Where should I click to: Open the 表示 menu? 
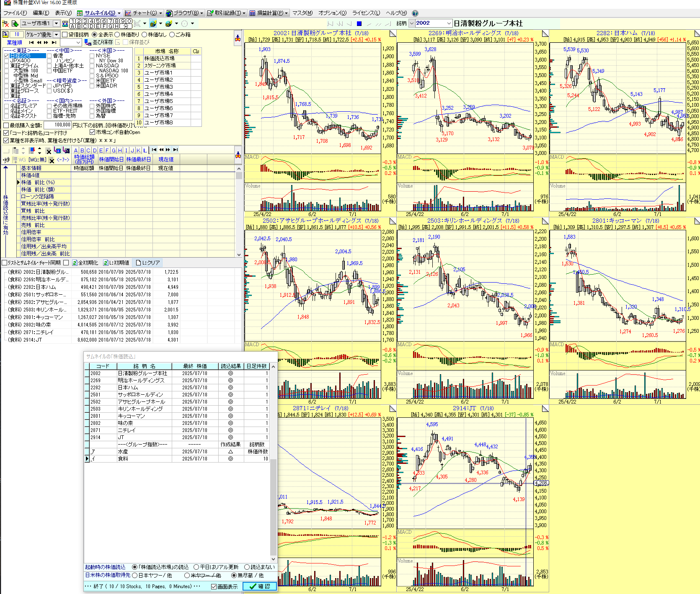[x=63, y=13]
